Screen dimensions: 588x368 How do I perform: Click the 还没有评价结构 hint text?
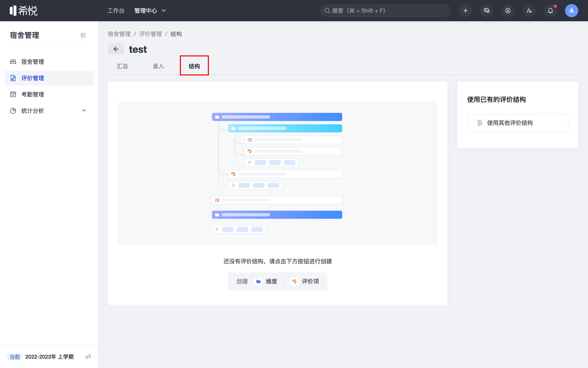click(x=277, y=261)
